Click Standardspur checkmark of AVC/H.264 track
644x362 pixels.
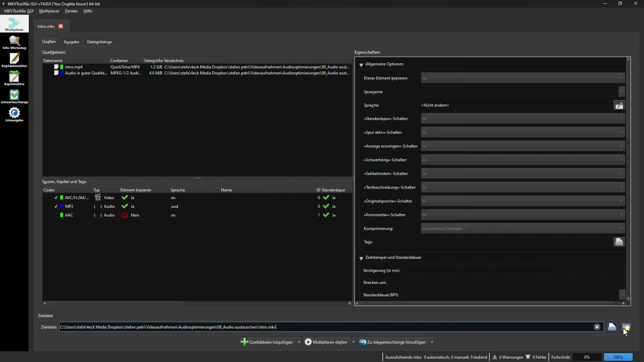(326, 197)
